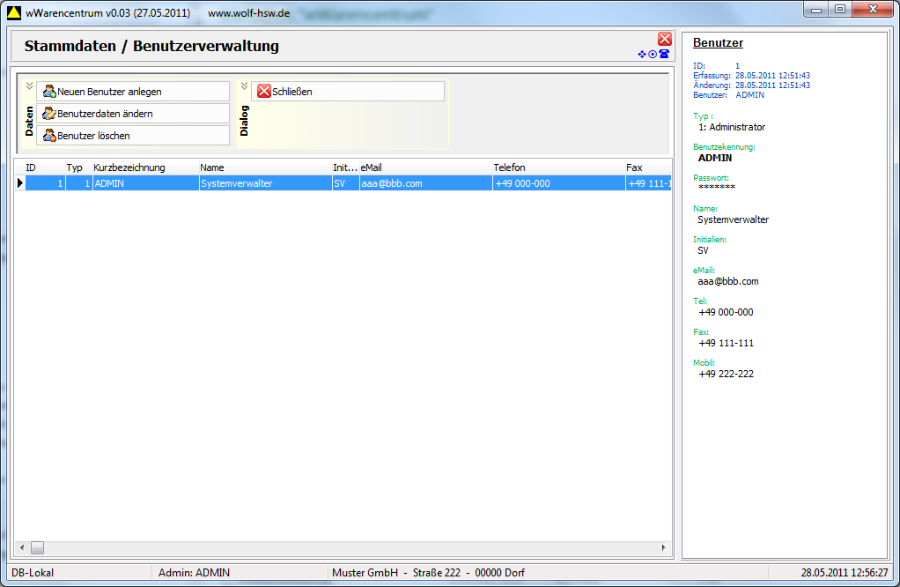Sort by the Kurzbezeichnung column header
This screenshot has width=900, height=587.
coord(129,168)
